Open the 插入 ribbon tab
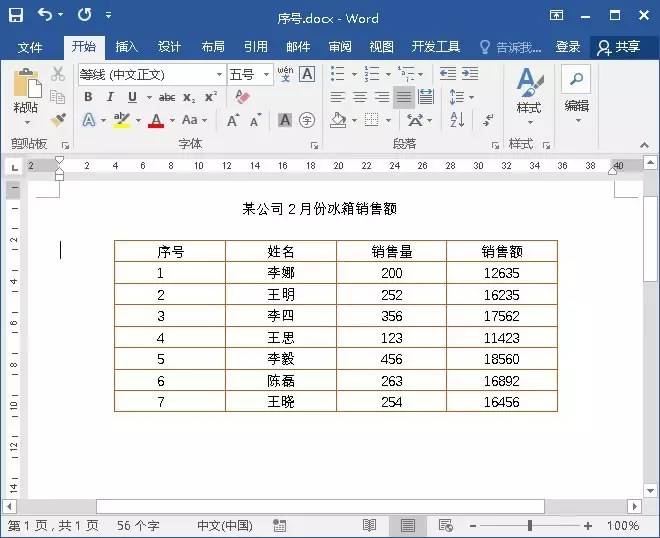 pos(126,47)
